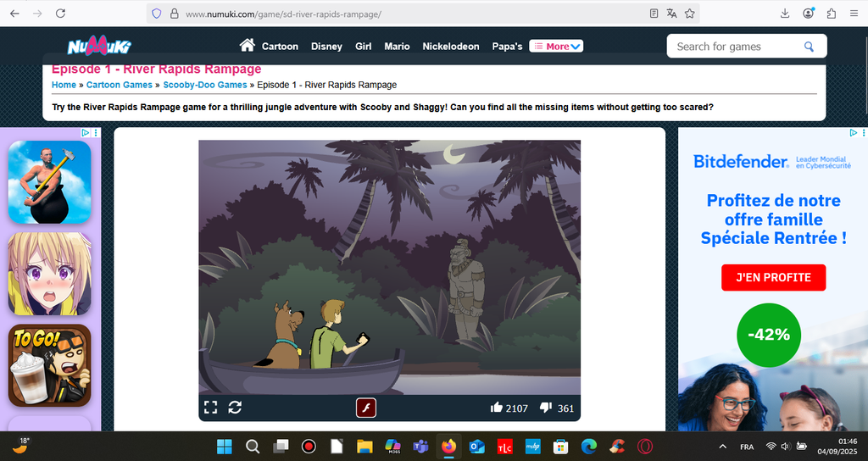This screenshot has height=461, width=868.
Task: Open the Nickelodeon category menu
Action: coord(451,47)
